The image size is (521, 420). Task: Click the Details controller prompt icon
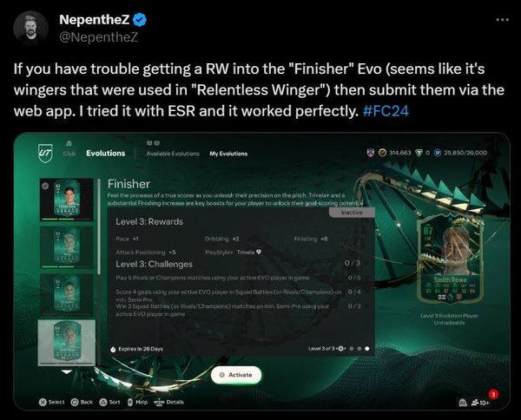tap(158, 403)
